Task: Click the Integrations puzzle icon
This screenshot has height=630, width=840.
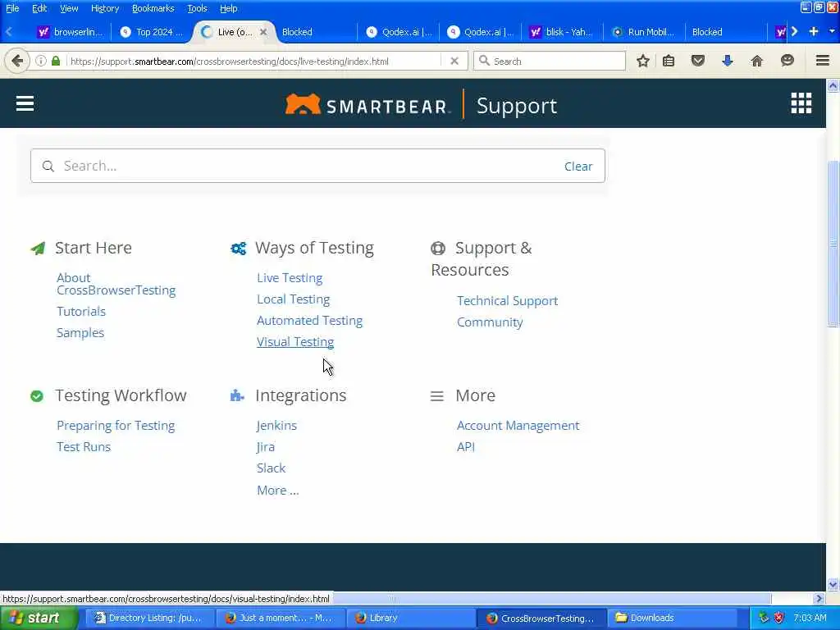Action: click(237, 395)
